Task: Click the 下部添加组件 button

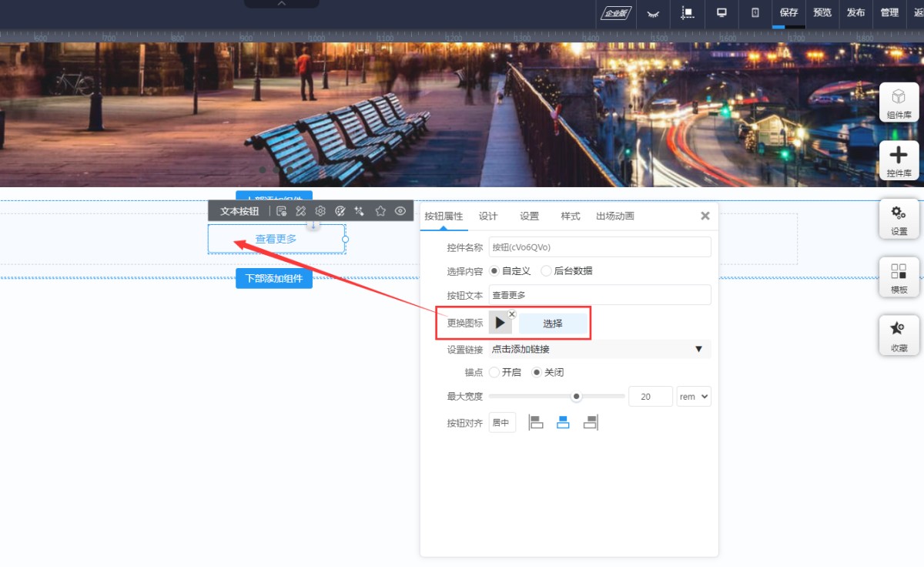Action: tap(274, 278)
